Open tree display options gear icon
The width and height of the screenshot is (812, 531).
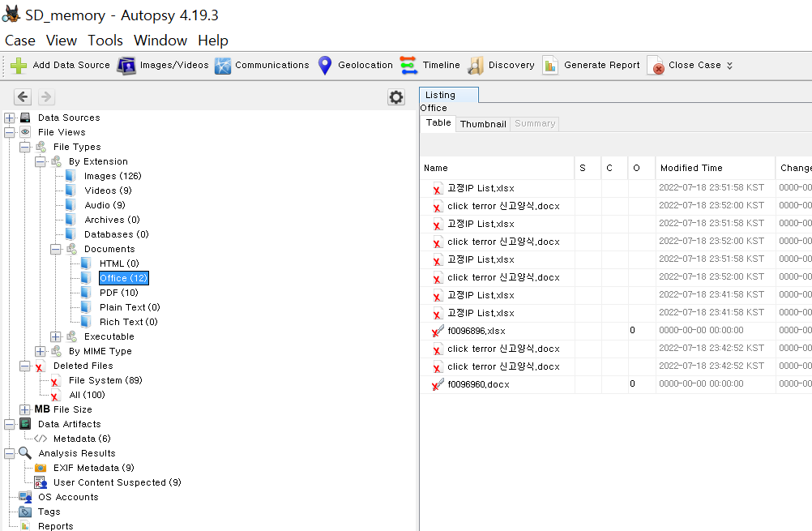tap(396, 96)
